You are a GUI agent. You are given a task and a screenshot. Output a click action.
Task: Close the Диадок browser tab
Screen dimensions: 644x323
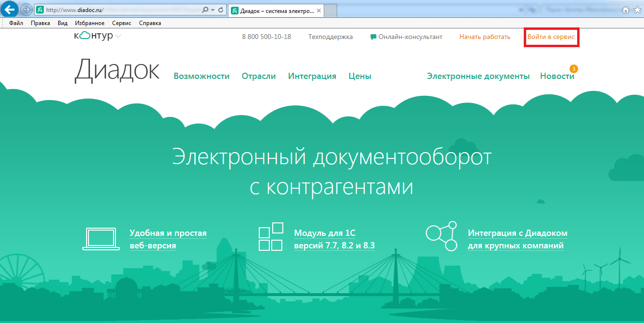coord(320,10)
